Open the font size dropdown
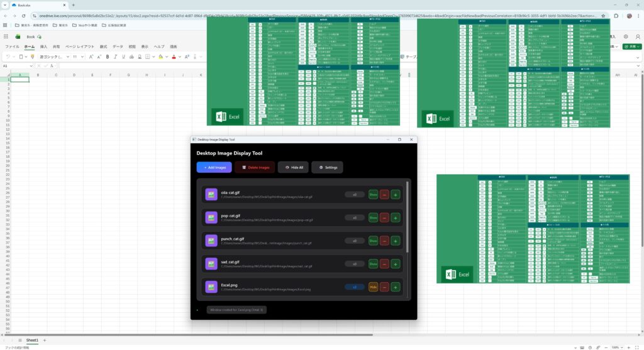The width and height of the screenshot is (644, 350). [82, 57]
